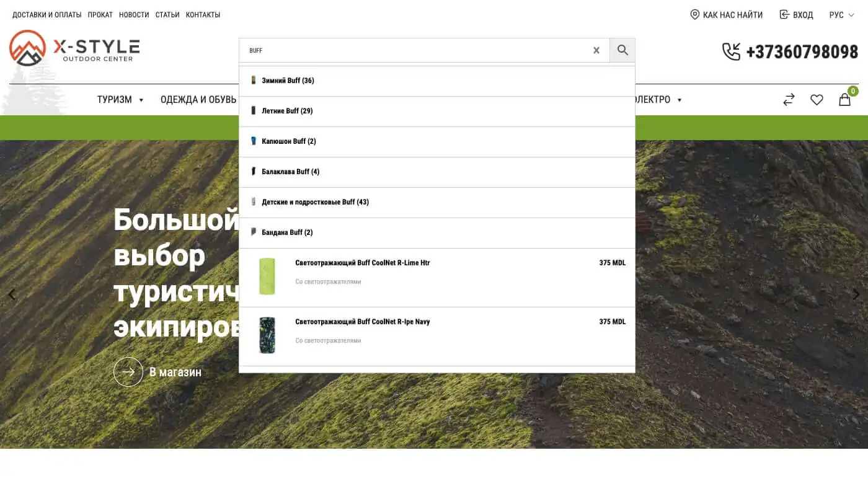Expand the ТУРИЗМ menu arrow
Viewport: 868px width, 481px height.
141,100
